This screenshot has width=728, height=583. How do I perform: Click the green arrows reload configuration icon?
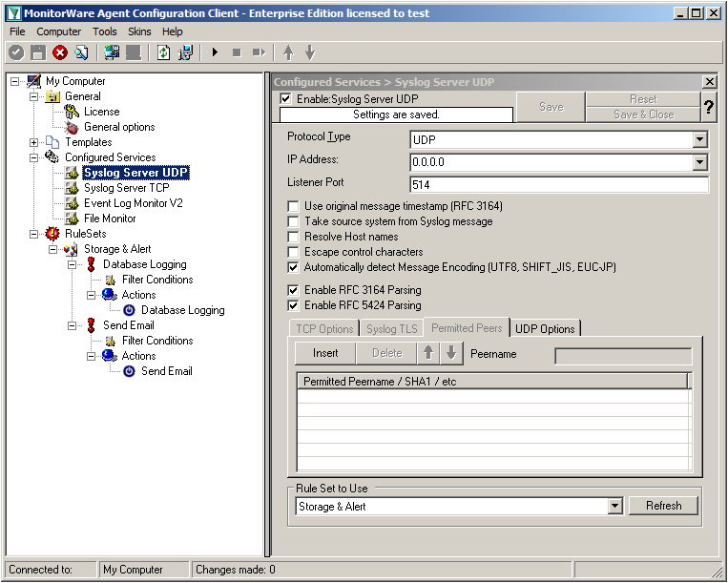[x=163, y=52]
